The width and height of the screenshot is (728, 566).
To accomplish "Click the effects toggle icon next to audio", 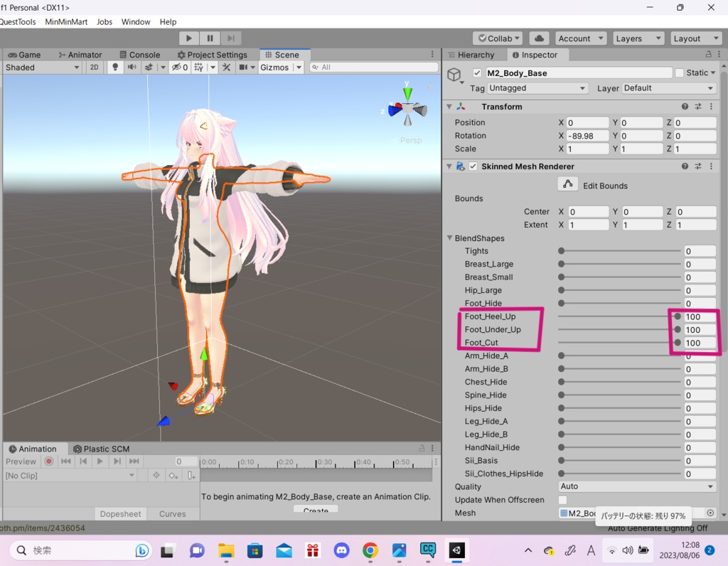I will [x=149, y=67].
